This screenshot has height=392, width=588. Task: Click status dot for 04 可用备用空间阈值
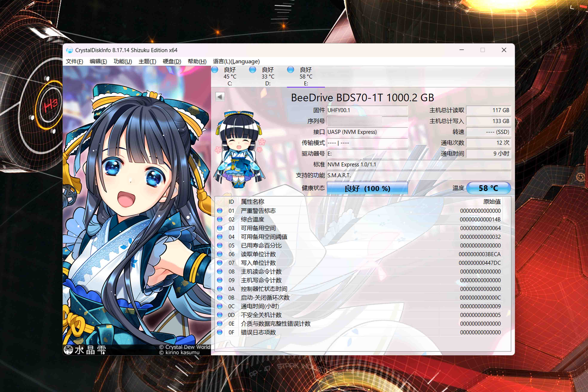click(220, 237)
